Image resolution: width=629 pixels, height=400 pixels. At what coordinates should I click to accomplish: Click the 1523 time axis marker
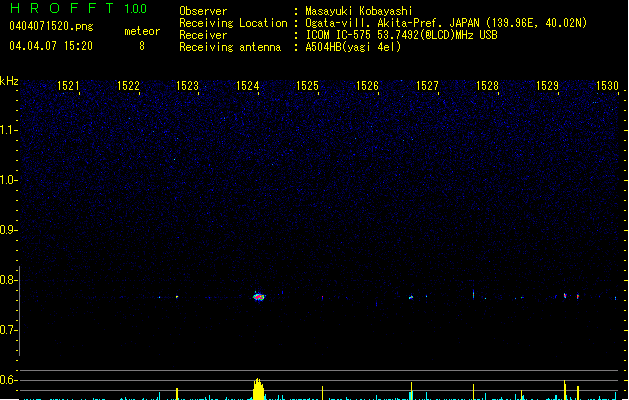(187, 85)
